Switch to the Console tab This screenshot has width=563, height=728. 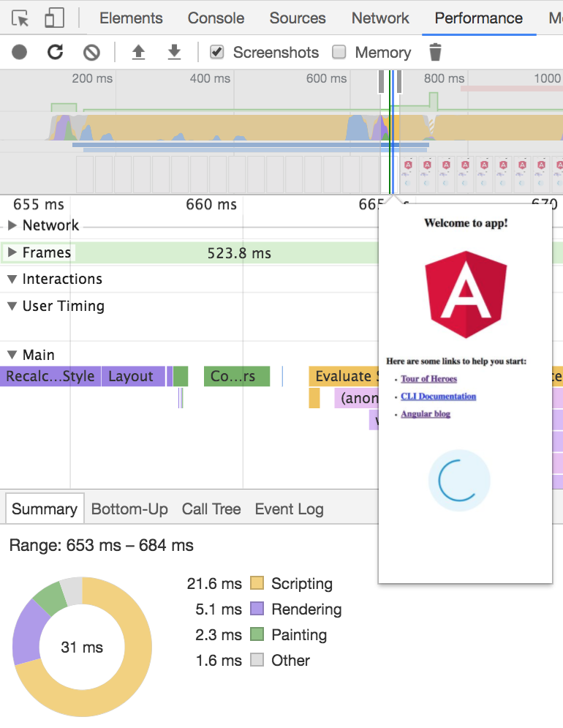(x=216, y=18)
